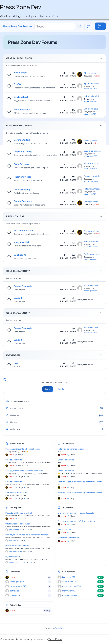Open 'Press.Zone Dev' site title link
The image size is (109, 644).
21,7
